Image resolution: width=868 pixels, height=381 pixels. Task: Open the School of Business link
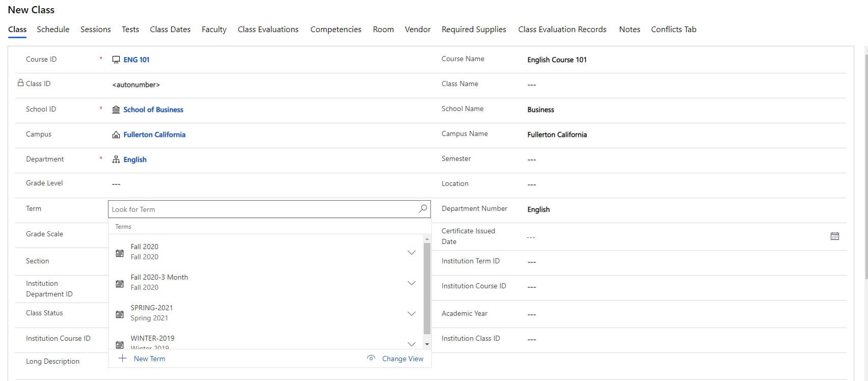[x=153, y=110]
